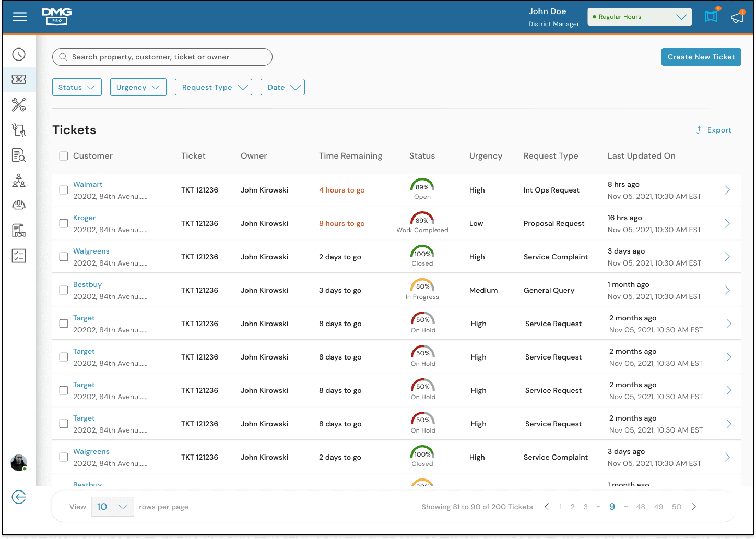The height and width of the screenshot is (539, 756).
Task: Open the hard hat icon in sidebar
Action: 19,205
